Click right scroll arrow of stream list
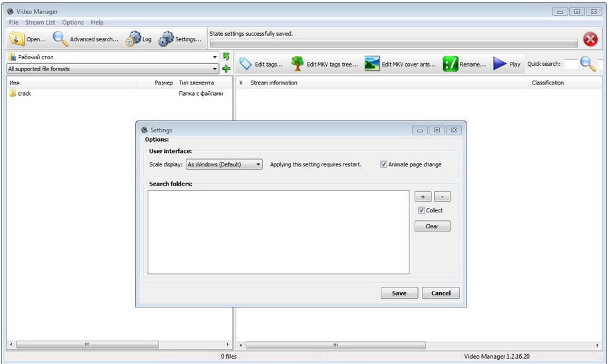609x364 pixels. 597,345
